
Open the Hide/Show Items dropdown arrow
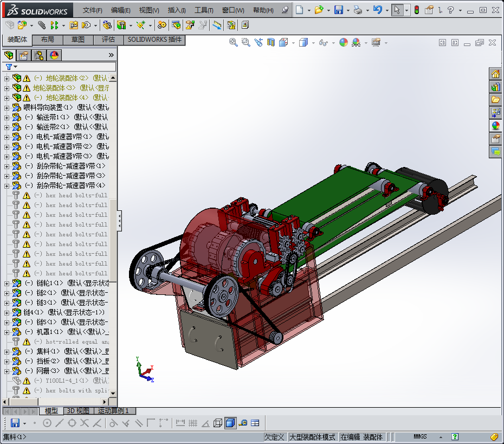[x=333, y=43]
